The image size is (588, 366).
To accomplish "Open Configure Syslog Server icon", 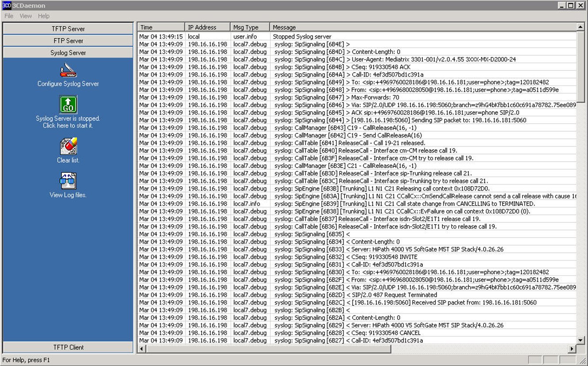I will [68, 70].
